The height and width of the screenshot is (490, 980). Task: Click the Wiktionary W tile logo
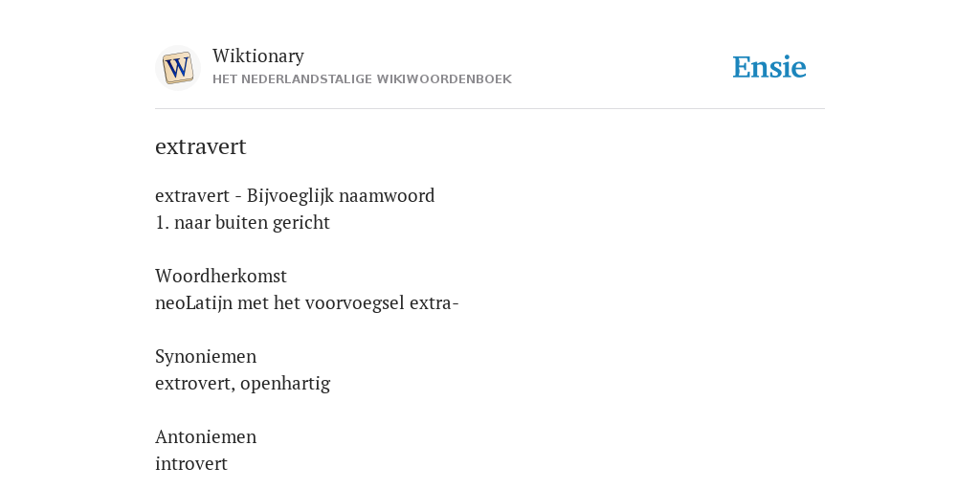177,68
